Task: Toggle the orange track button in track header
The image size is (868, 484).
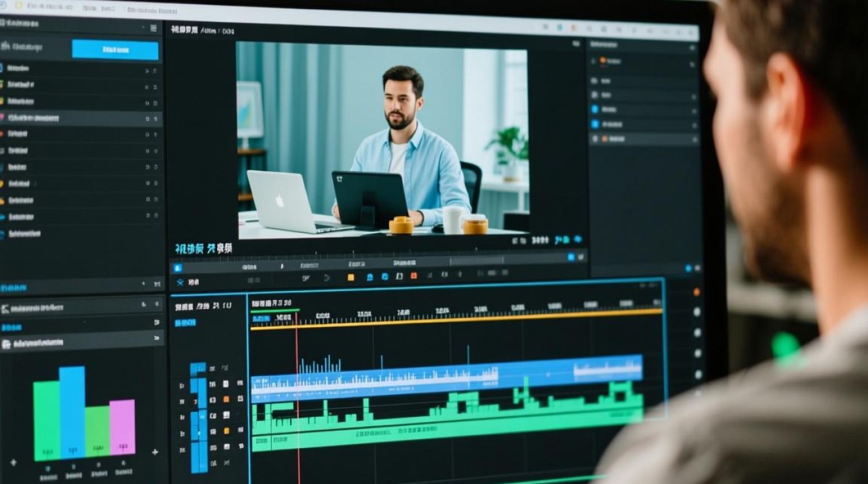Action: (226, 399)
